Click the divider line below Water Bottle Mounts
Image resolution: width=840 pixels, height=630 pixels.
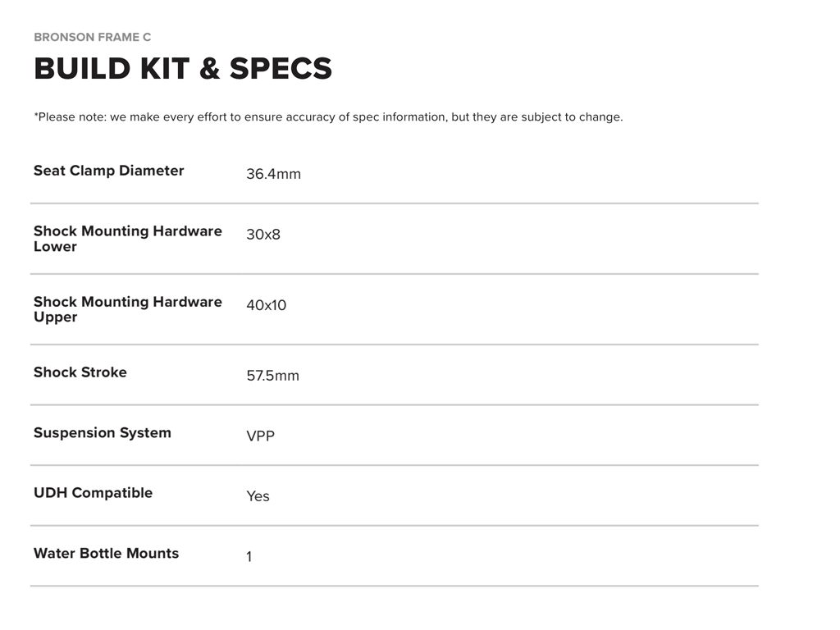394,586
